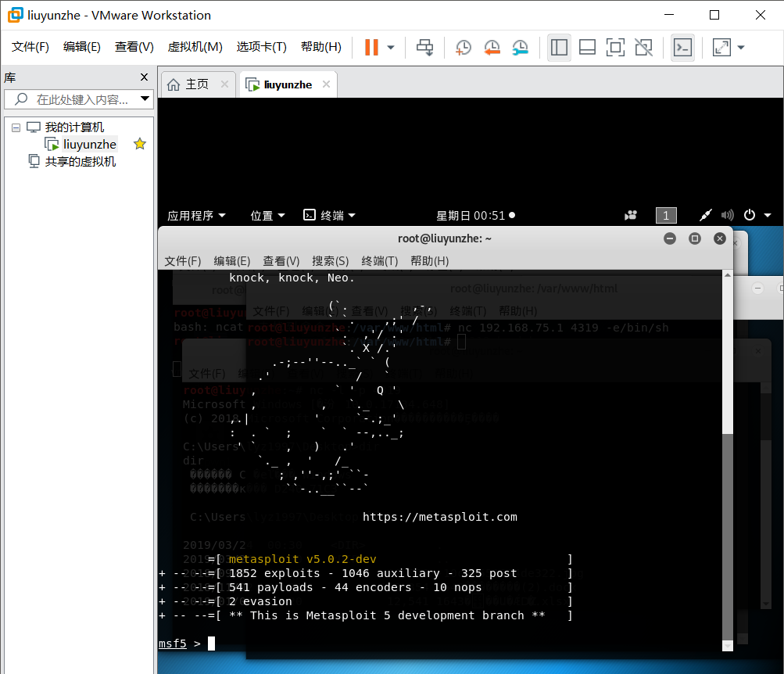Close the 主页 tab
Viewport: 784px width, 674px height.
tap(225, 84)
